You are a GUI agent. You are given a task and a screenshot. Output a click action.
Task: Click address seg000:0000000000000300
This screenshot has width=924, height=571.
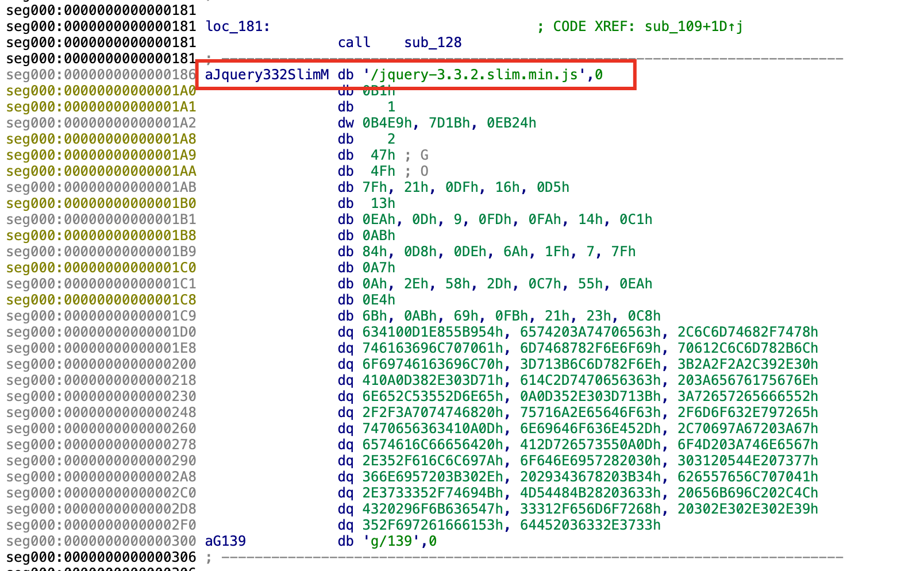coord(101,541)
